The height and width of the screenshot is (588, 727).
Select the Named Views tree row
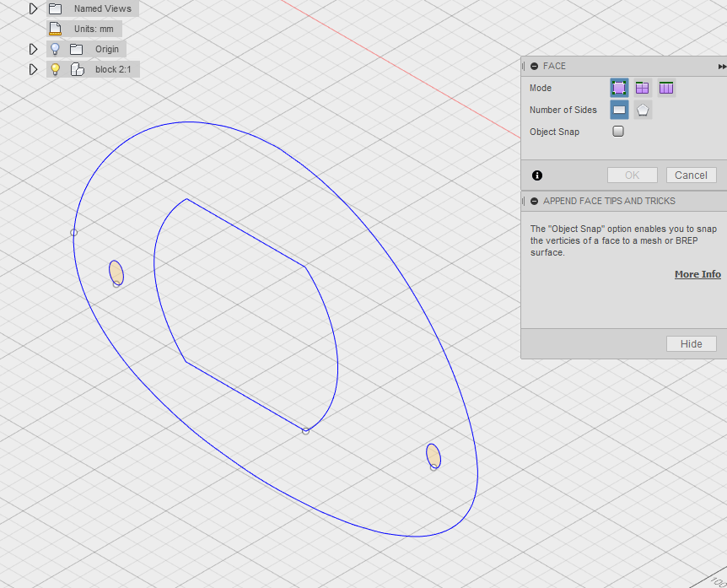click(x=92, y=8)
